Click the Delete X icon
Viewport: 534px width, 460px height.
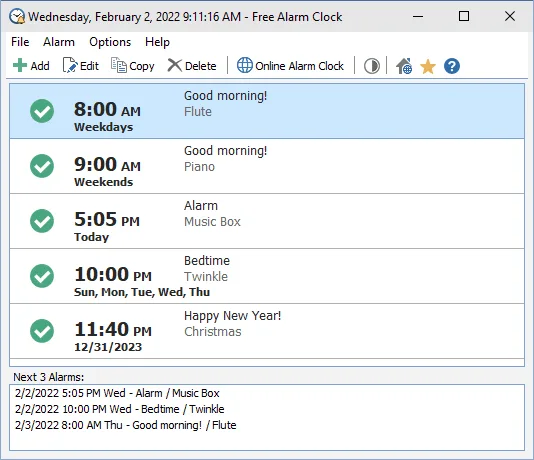(x=175, y=65)
